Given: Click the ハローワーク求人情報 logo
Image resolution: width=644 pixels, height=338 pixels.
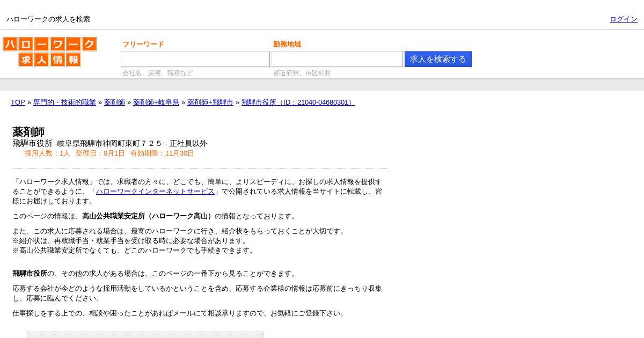Looking at the screenshot, I should [x=49, y=52].
